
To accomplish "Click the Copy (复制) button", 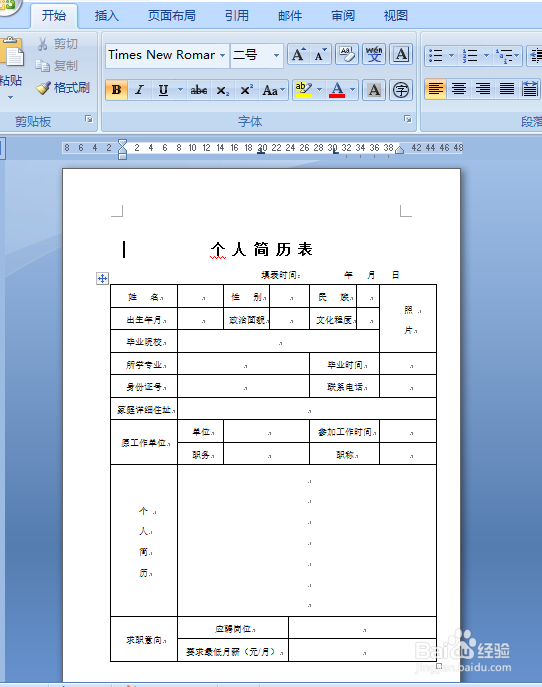I will point(57,65).
